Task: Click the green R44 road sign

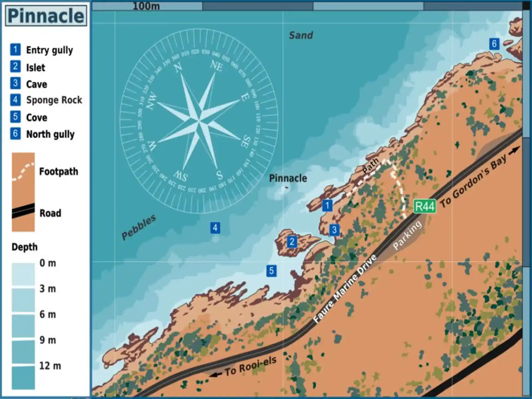Action: [424, 206]
